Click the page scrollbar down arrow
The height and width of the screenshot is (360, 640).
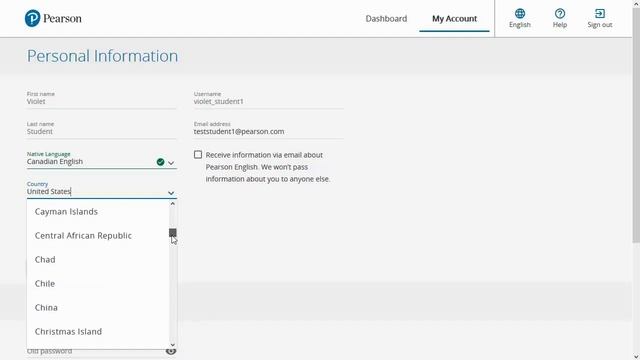636,356
